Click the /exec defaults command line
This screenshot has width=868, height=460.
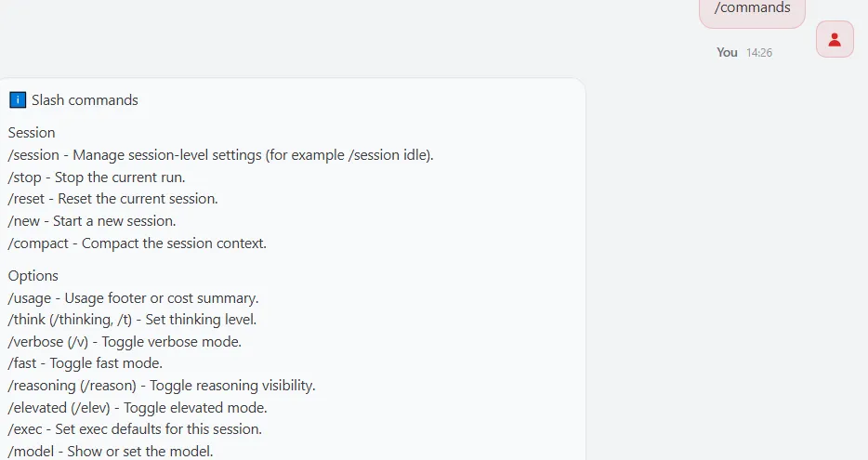point(135,429)
